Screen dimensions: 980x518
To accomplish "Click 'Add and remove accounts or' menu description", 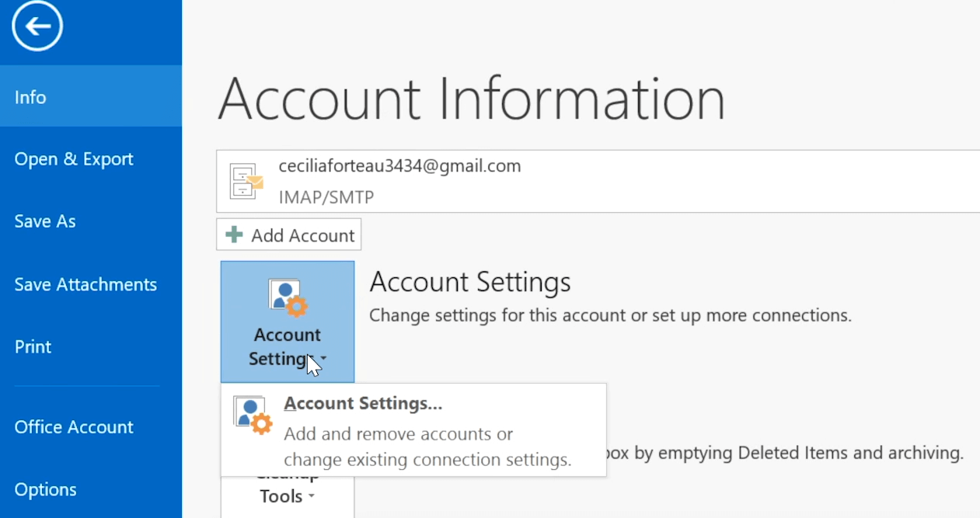I will (399, 434).
